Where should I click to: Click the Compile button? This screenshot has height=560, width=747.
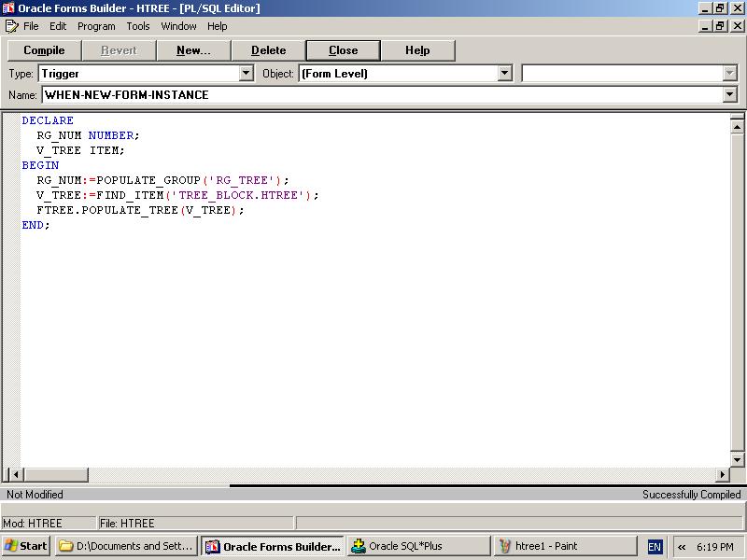click(x=44, y=50)
